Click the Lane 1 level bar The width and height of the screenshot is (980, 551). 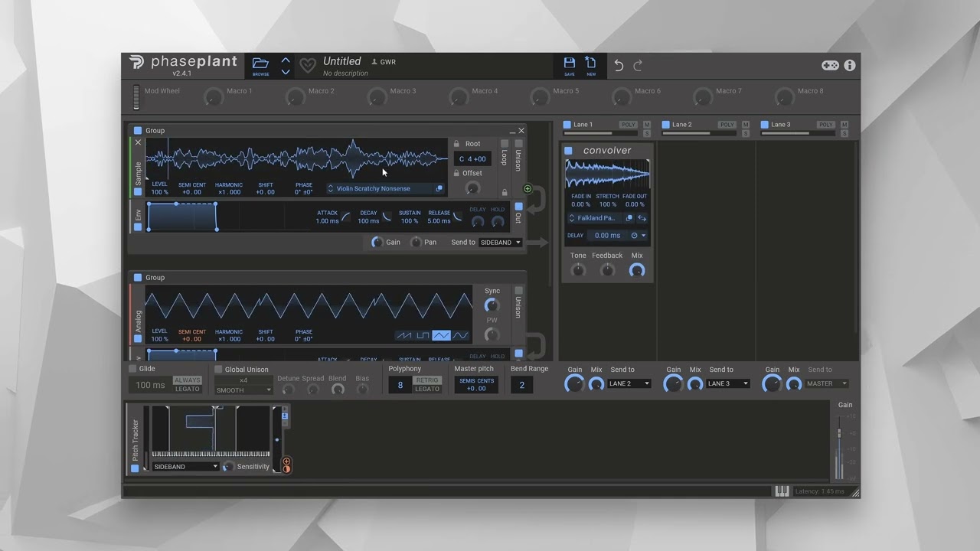click(602, 133)
